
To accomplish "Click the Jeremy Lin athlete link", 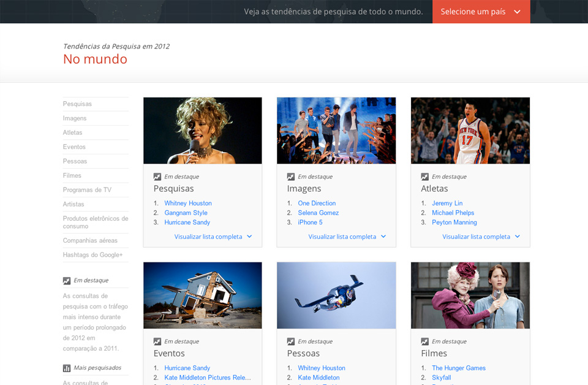I will [x=447, y=204].
